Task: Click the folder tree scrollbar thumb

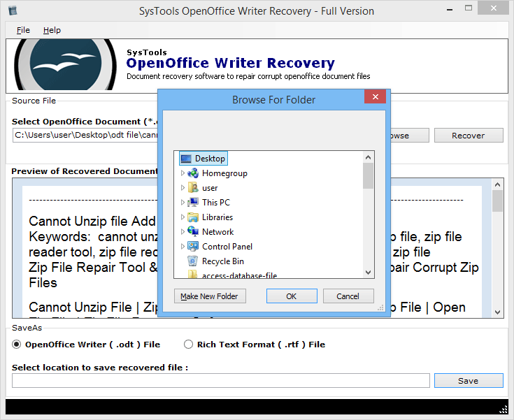Action: coord(368,176)
